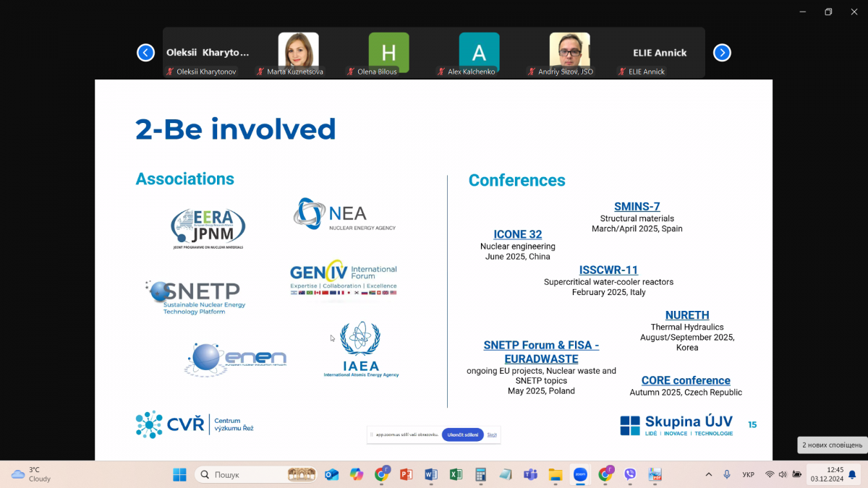Open the SNETP Forum & FISA - EURADWASTE link
The image size is (868, 488).
click(541, 352)
